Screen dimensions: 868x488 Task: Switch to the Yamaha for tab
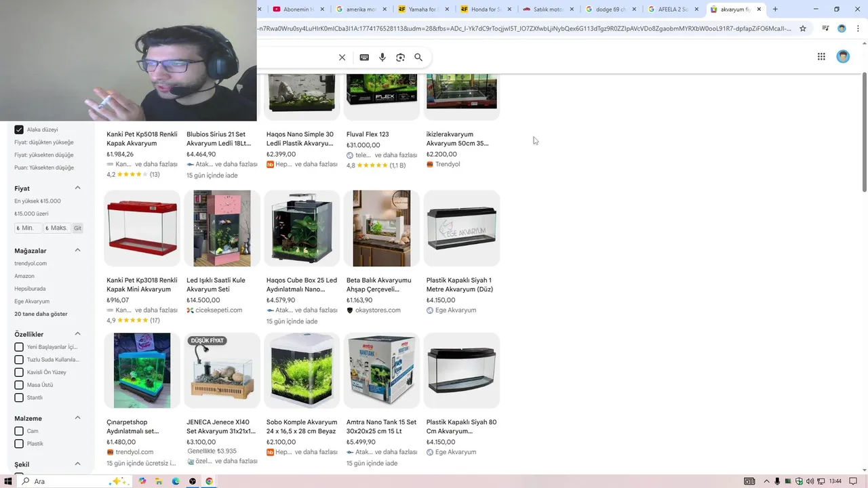(424, 9)
